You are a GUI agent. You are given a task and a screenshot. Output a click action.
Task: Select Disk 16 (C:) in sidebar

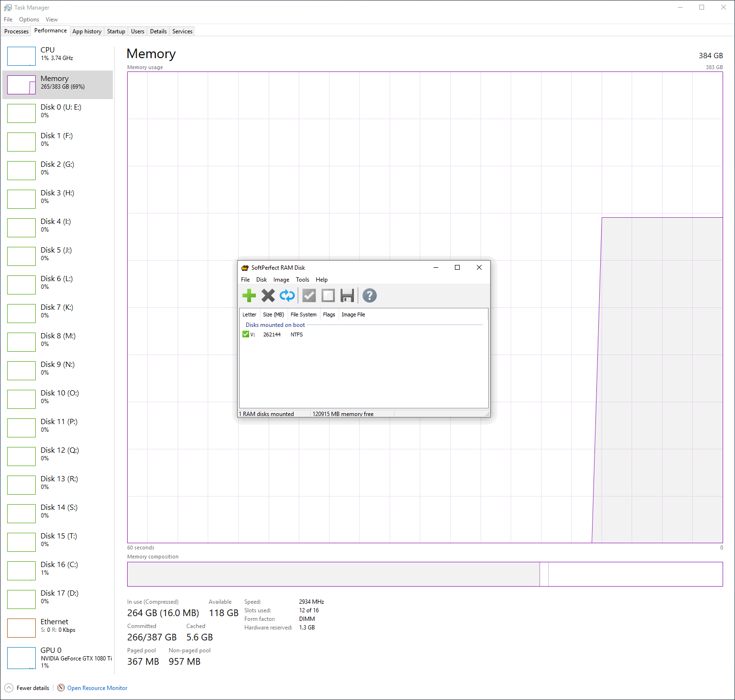(x=58, y=571)
